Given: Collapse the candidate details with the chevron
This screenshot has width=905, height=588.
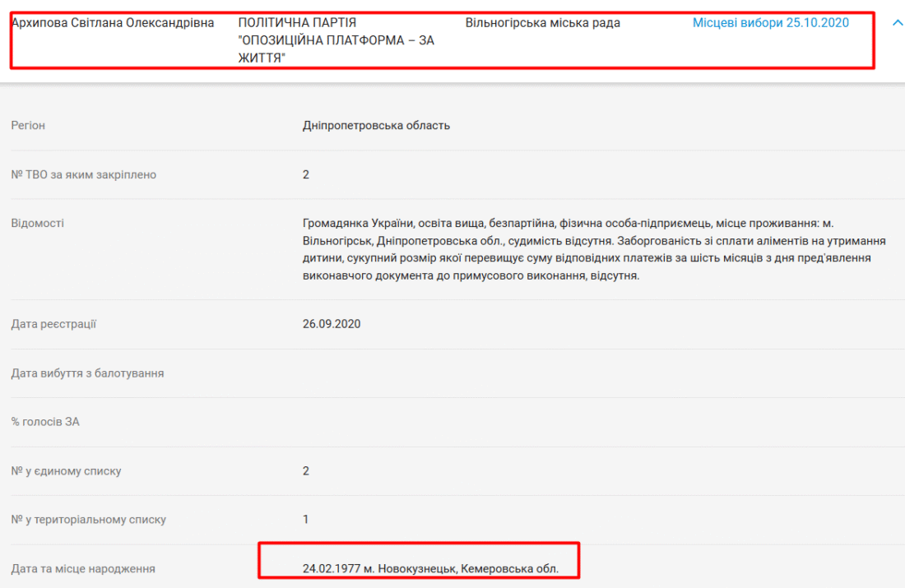Looking at the screenshot, I should pos(898,23).
